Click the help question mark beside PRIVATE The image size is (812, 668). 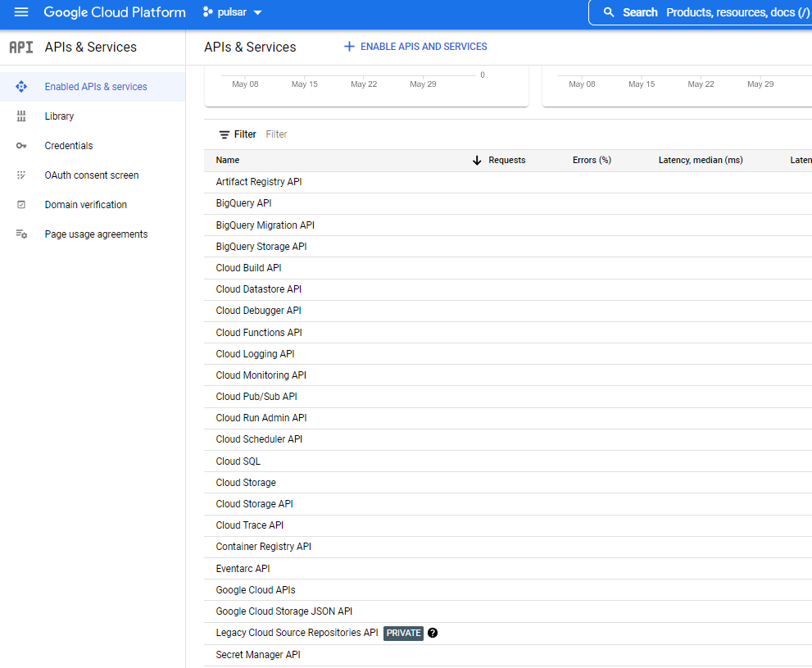(433, 633)
